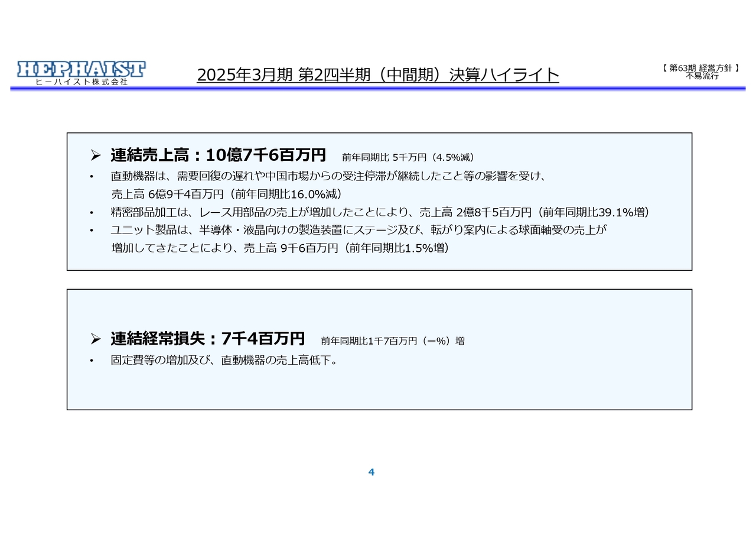Click the bullet beside ユニット製品 description

pyautogui.click(x=91, y=230)
